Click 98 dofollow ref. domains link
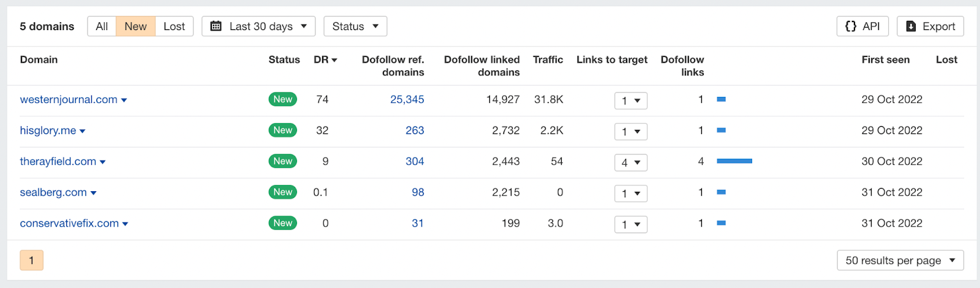Image resolution: width=980 pixels, height=288 pixels. (418, 192)
